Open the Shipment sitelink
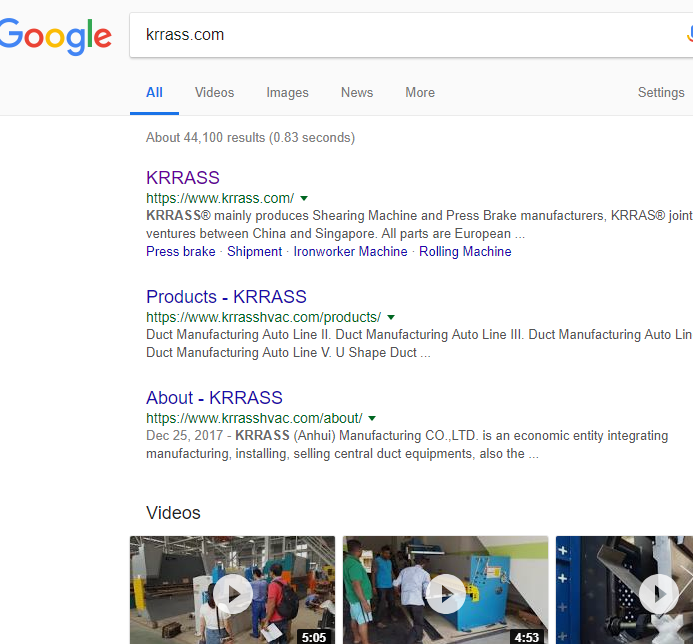 pyautogui.click(x=254, y=252)
